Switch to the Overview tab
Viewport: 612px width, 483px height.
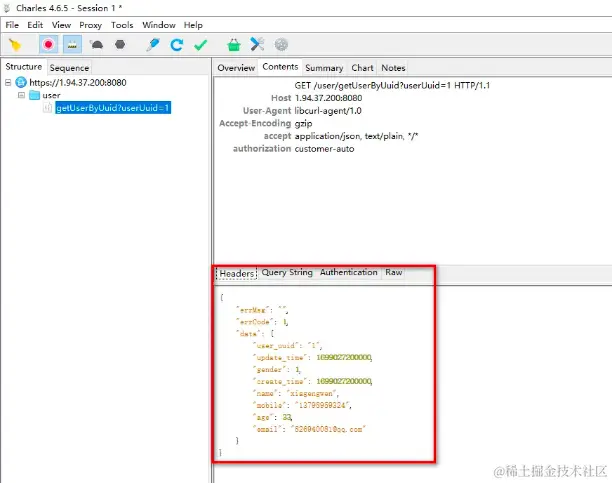pyautogui.click(x=236, y=68)
